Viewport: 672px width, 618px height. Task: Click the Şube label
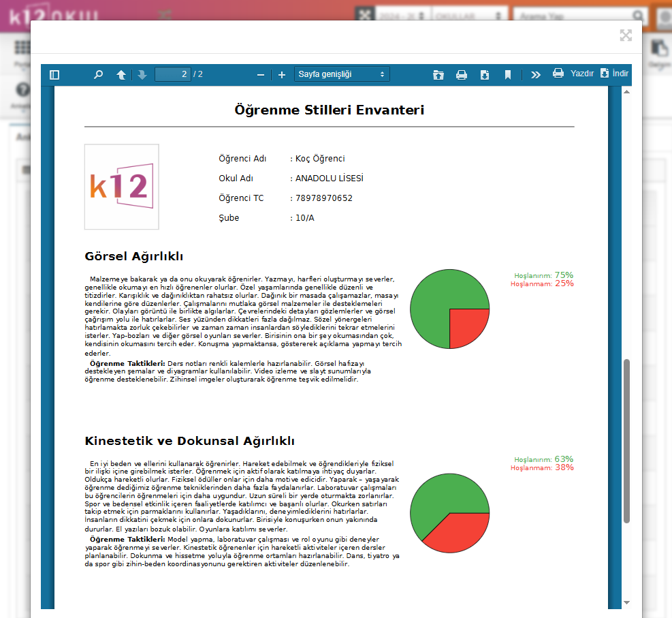click(x=229, y=218)
